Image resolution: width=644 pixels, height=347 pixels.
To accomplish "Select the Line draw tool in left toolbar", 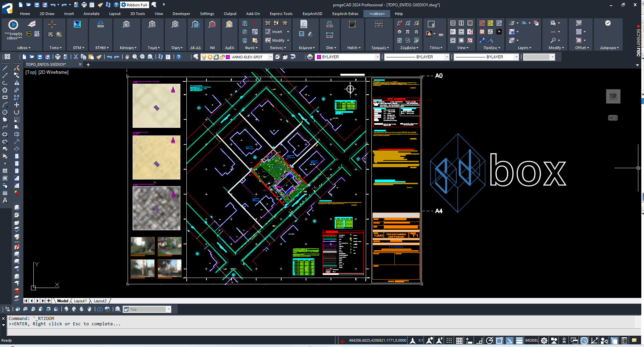I will (5, 68).
